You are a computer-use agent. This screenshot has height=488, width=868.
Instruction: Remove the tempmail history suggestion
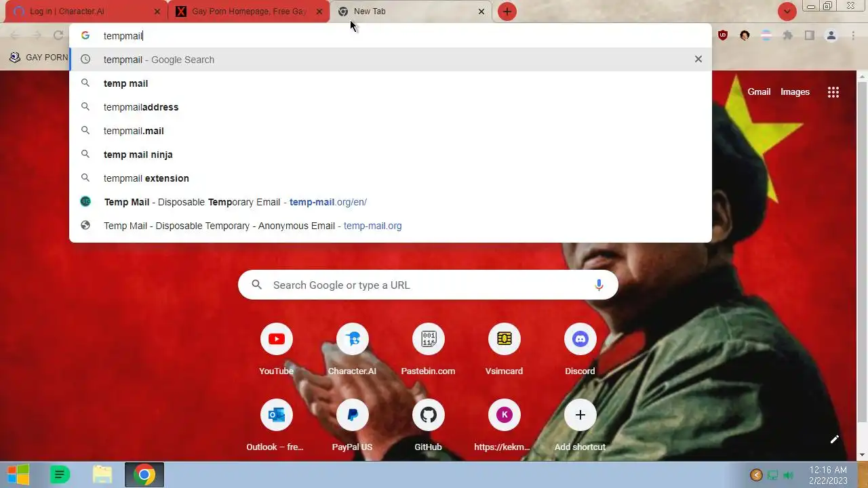pyautogui.click(x=698, y=59)
